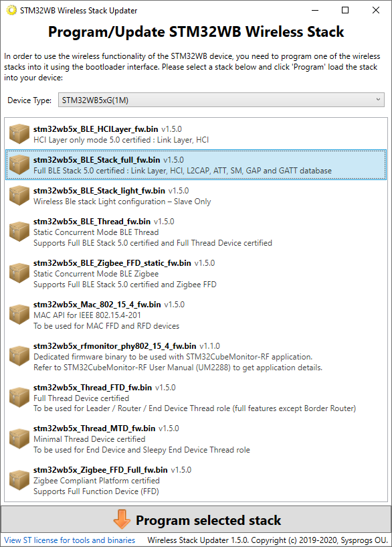Program selected stack button
The image size is (392, 547).
(x=196, y=520)
